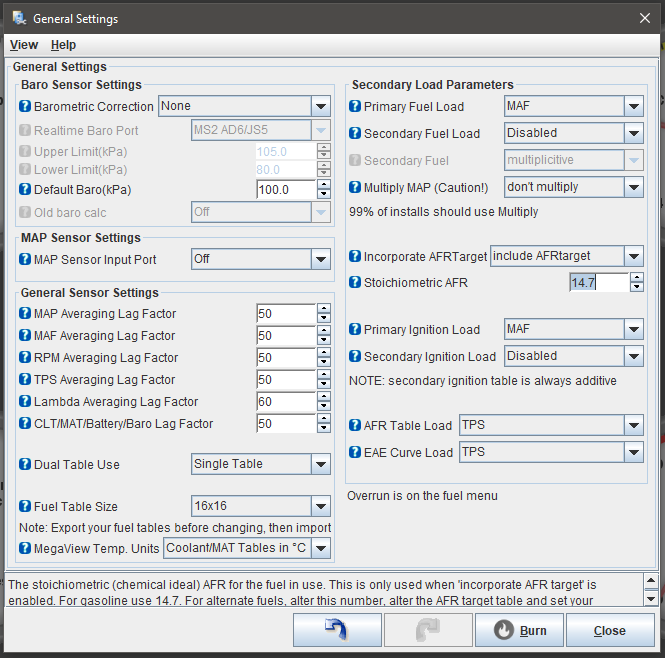Open the View menu
Viewport: 665px width, 658px height.
pyautogui.click(x=24, y=45)
